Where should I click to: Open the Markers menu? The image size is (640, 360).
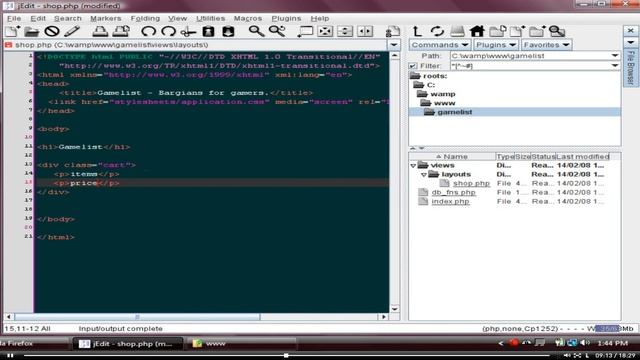106,18
